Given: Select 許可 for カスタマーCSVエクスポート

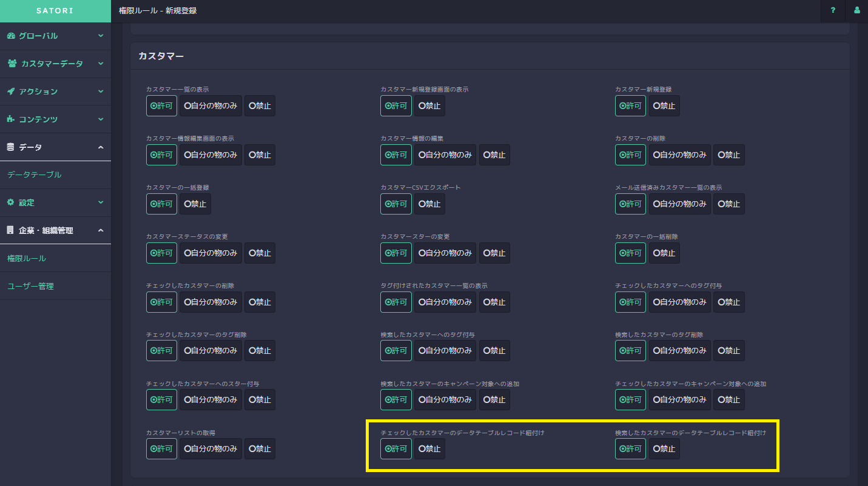Looking at the screenshot, I should [x=396, y=204].
